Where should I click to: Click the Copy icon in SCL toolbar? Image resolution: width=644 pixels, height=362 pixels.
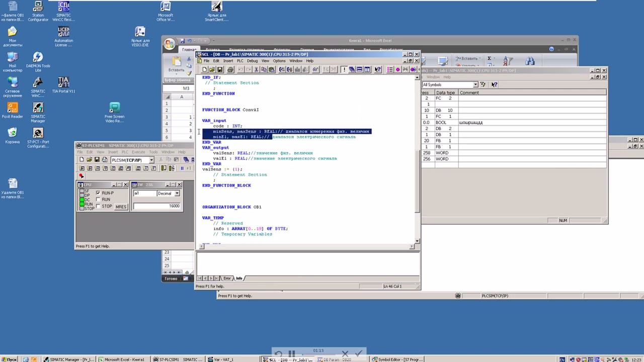tap(264, 69)
